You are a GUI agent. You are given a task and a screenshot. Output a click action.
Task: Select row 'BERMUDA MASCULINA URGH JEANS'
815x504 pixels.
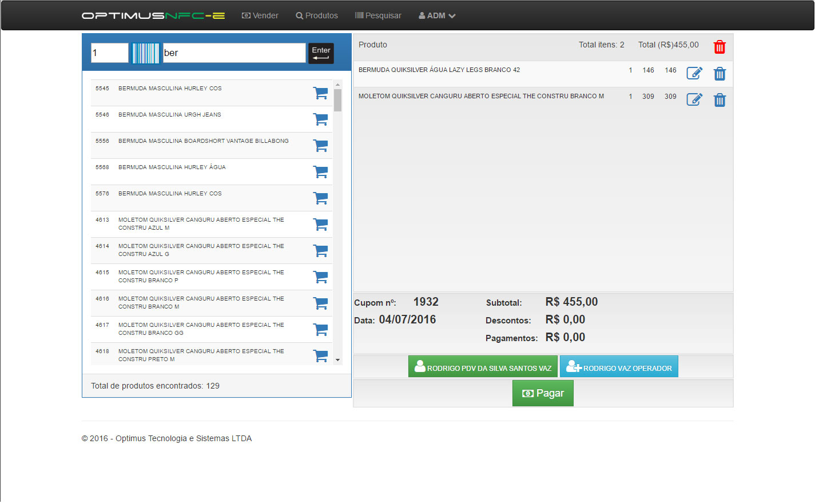click(x=212, y=119)
